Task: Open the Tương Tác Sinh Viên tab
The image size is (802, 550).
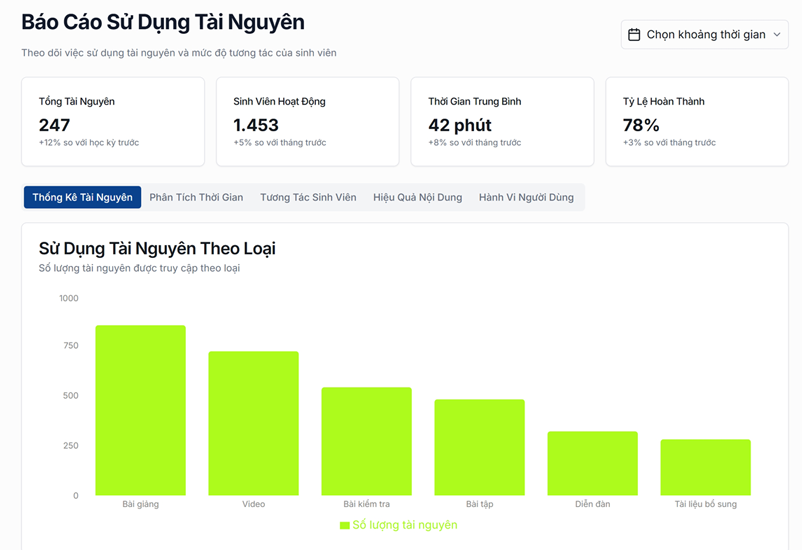Action: pyautogui.click(x=308, y=197)
